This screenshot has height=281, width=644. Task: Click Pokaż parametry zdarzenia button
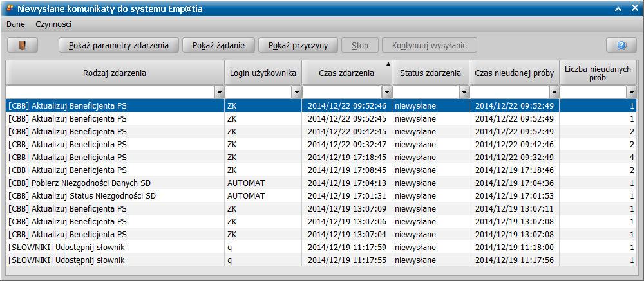pos(118,45)
